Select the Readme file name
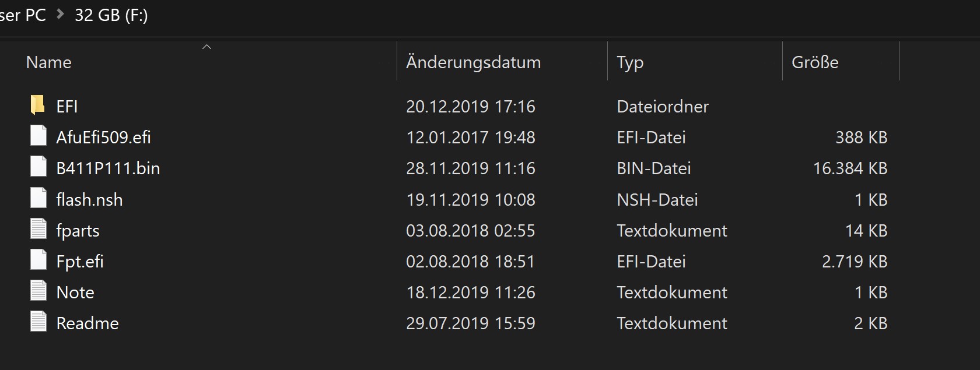 tap(87, 323)
